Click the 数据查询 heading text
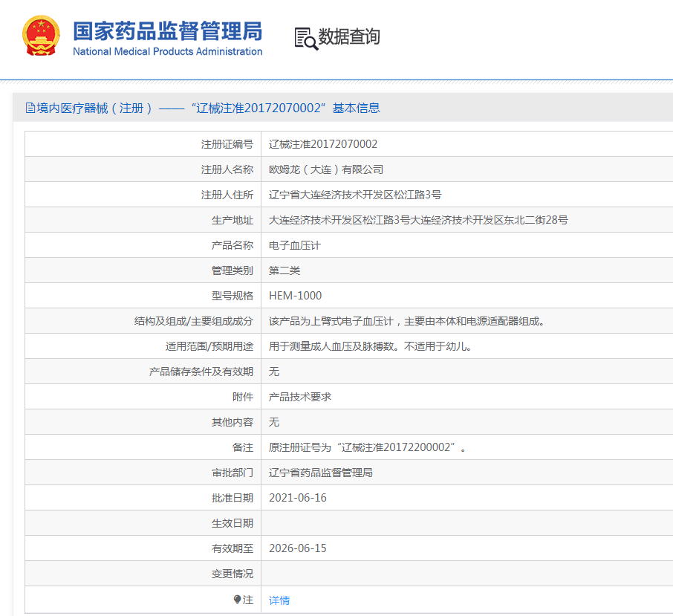This screenshot has width=673, height=616. [x=349, y=36]
